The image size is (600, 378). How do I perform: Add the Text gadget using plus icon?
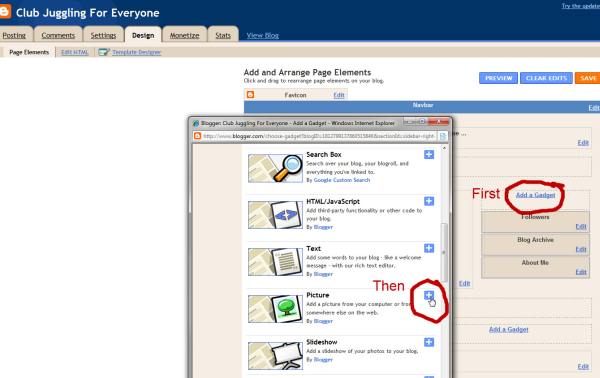(429, 248)
